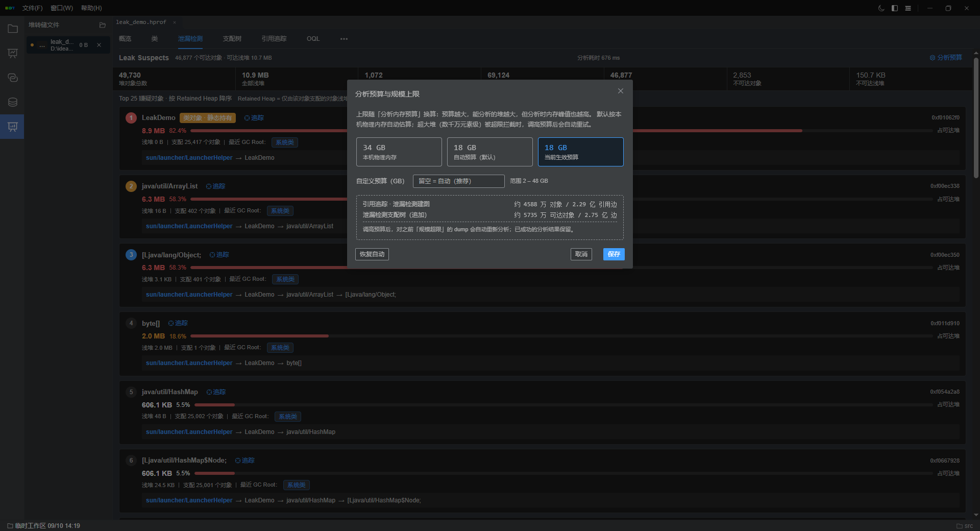
Task: Click 追踪 for byte[] suspect
Action: 178,323
